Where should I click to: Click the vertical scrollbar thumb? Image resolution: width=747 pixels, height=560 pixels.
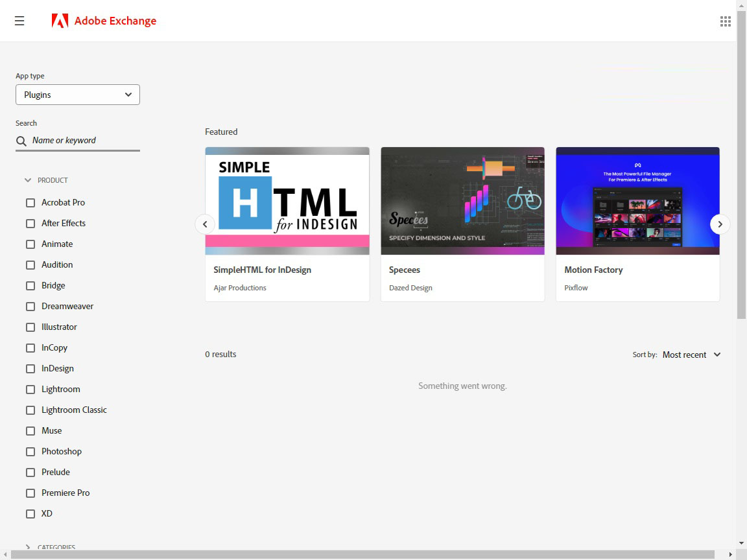click(x=741, y=164)
